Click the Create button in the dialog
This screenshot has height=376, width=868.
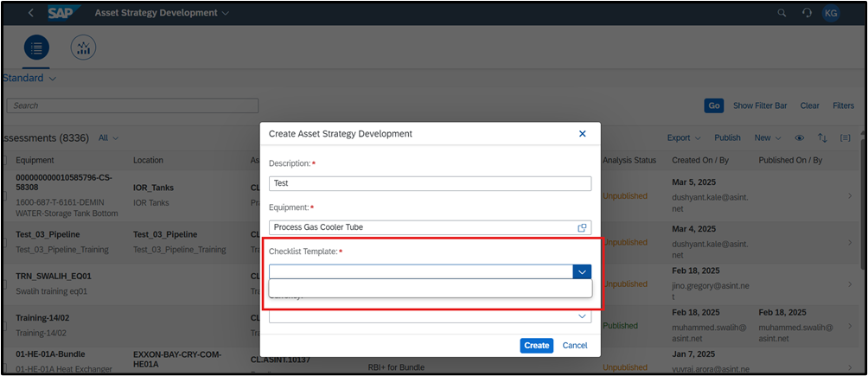(536, 345)
